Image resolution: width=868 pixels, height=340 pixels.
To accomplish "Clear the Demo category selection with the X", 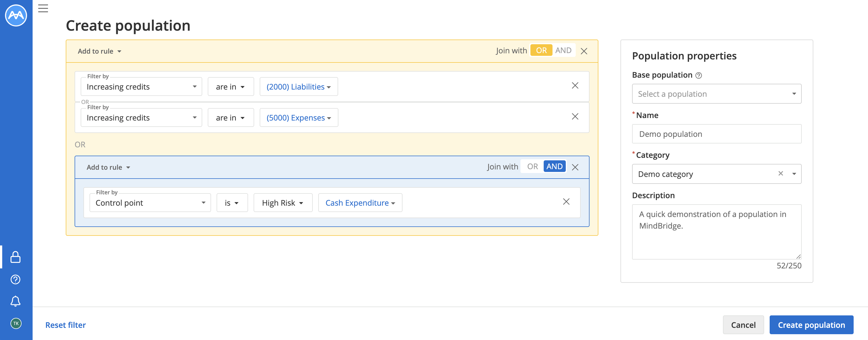I will (x=781, y=173).
